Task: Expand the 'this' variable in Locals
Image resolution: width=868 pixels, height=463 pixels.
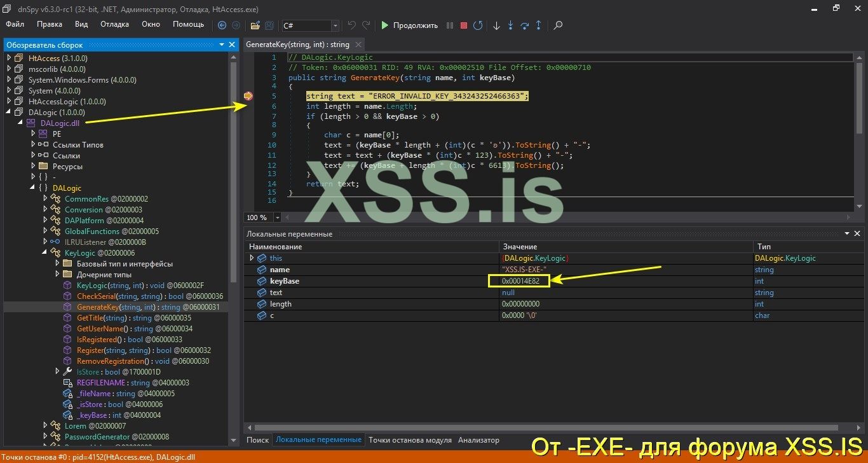Action: [x=253, y=258]
